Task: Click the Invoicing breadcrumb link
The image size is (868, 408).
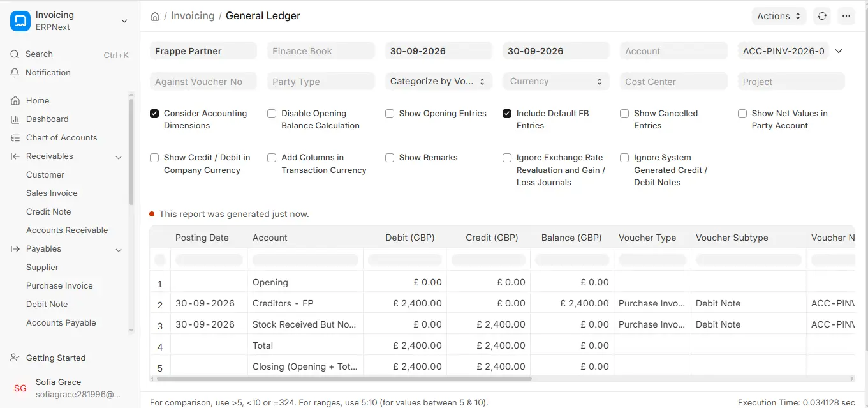Action: click(x=193, y=16)
